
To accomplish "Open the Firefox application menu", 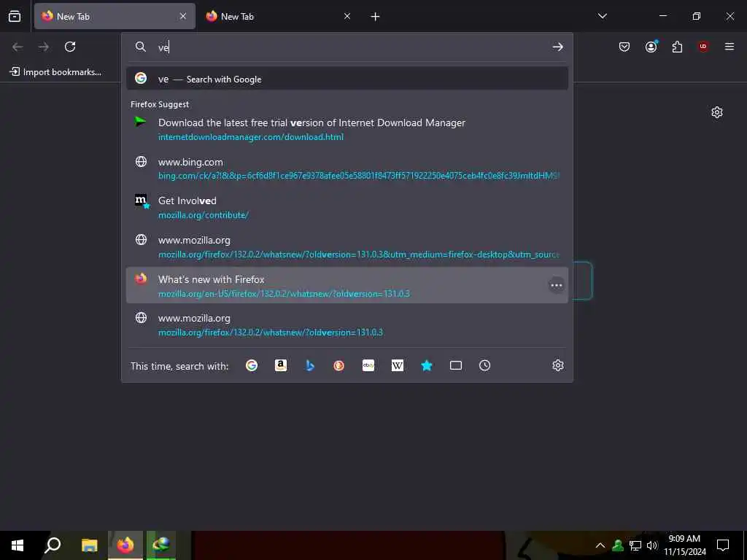I will (729, 47).
